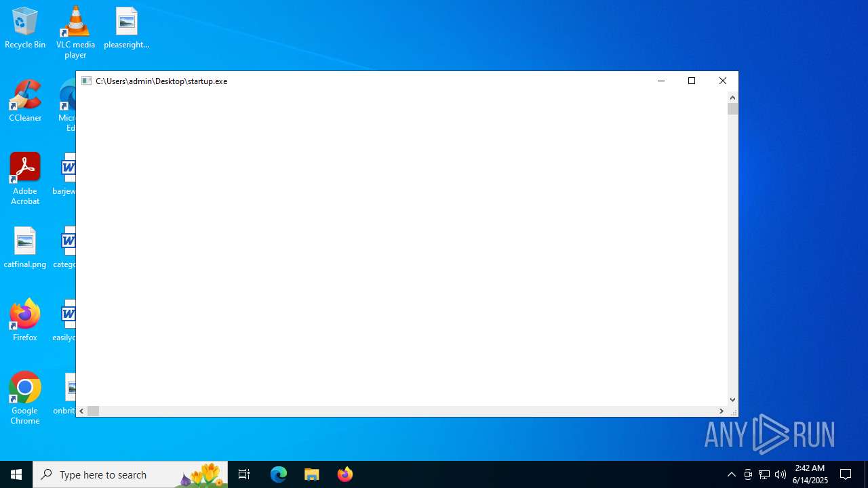Close the startup.exe window

tap(723, 81)
